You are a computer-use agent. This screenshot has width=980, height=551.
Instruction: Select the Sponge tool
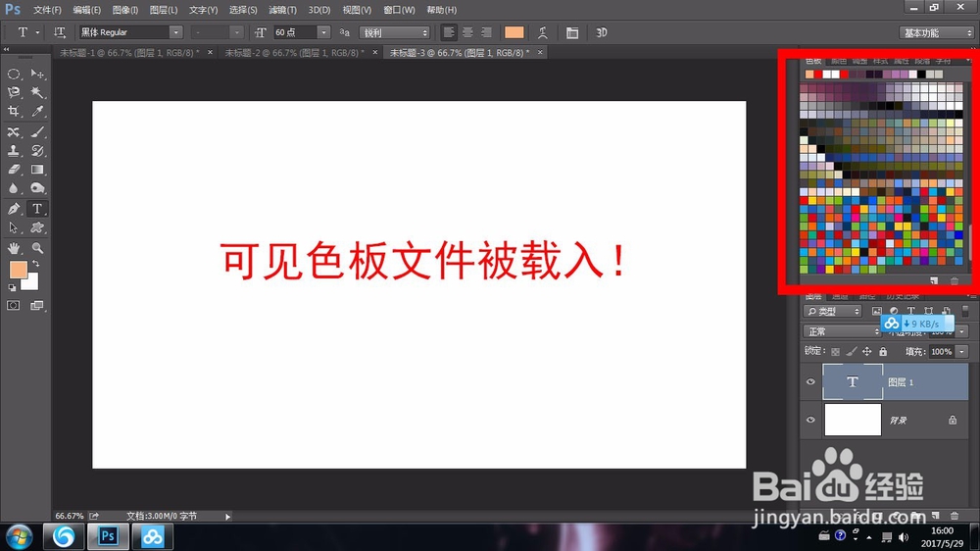tap(37, 188)
